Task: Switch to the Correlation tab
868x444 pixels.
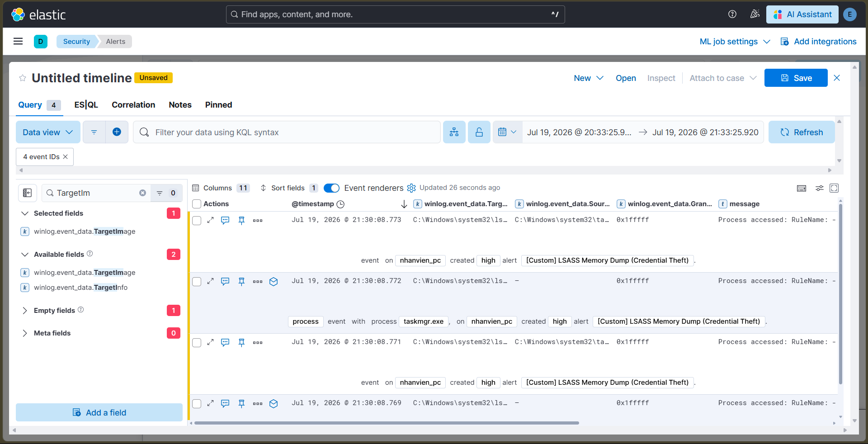Action: [133, 105]
